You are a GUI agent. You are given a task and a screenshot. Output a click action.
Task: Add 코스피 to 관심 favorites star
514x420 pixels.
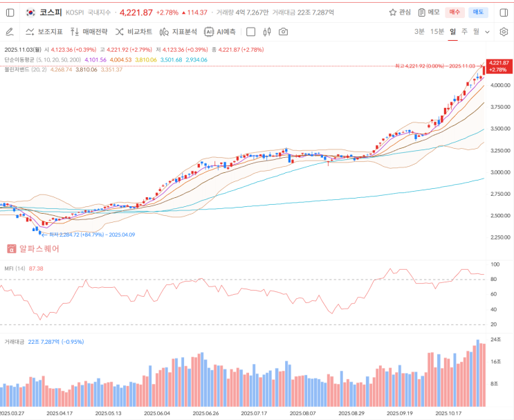point(400,12)
